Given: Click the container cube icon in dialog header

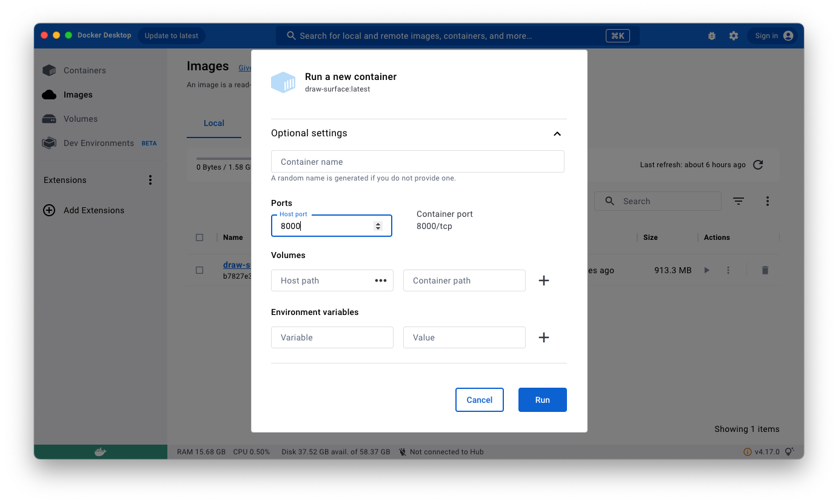Looking at the screenshot, I should pyautogui.click(x=283, y=82).
